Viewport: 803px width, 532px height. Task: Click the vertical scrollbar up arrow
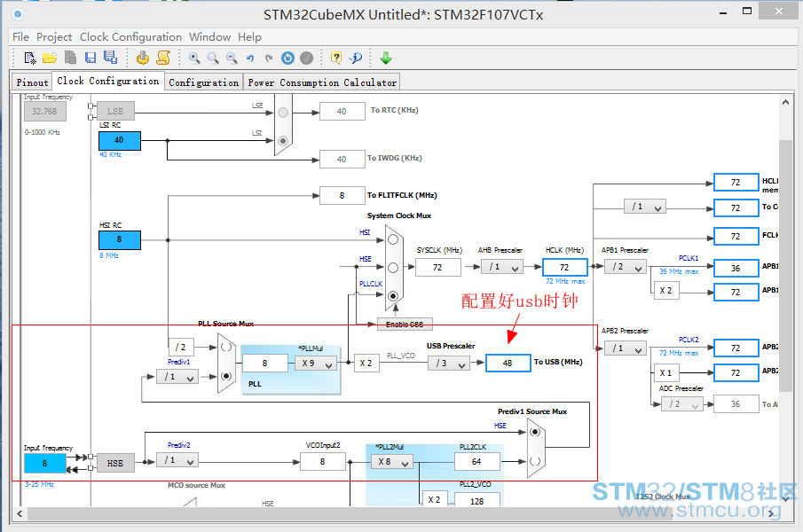785,102
